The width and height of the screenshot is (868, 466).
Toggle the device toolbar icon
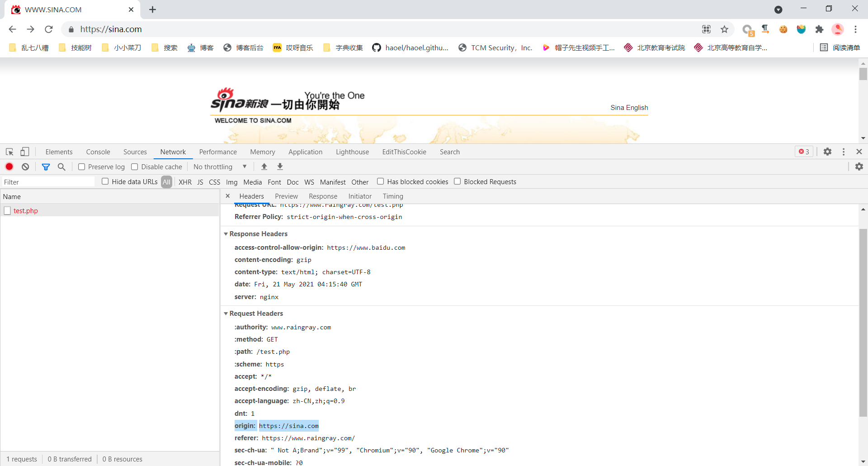tap(25, 152)
